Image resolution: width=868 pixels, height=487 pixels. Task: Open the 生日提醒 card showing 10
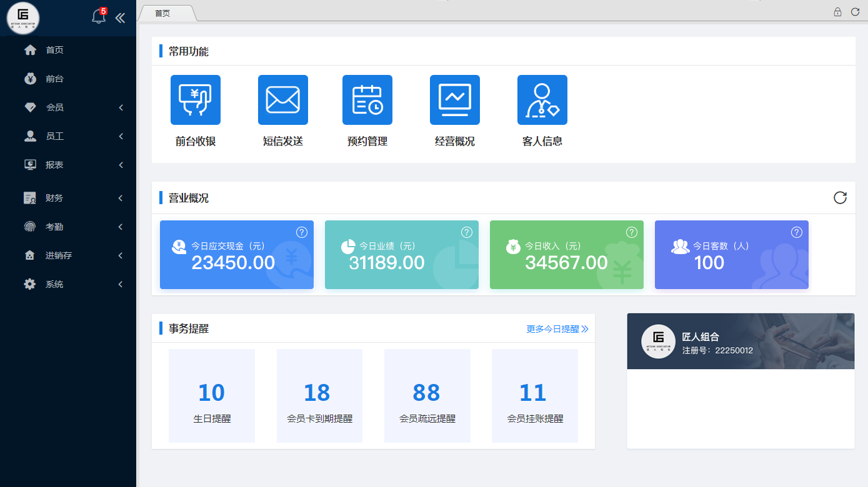pyautogui.click(x=212, y=396)
